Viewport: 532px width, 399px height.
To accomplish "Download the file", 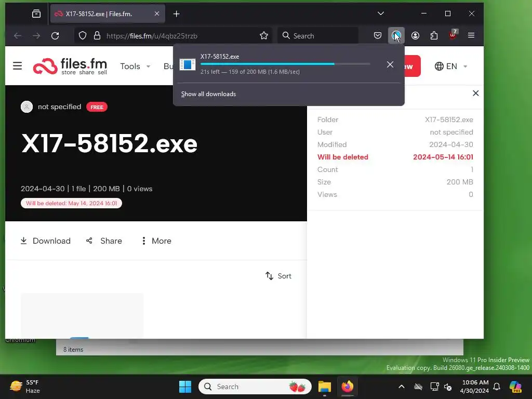I will 46,241.
